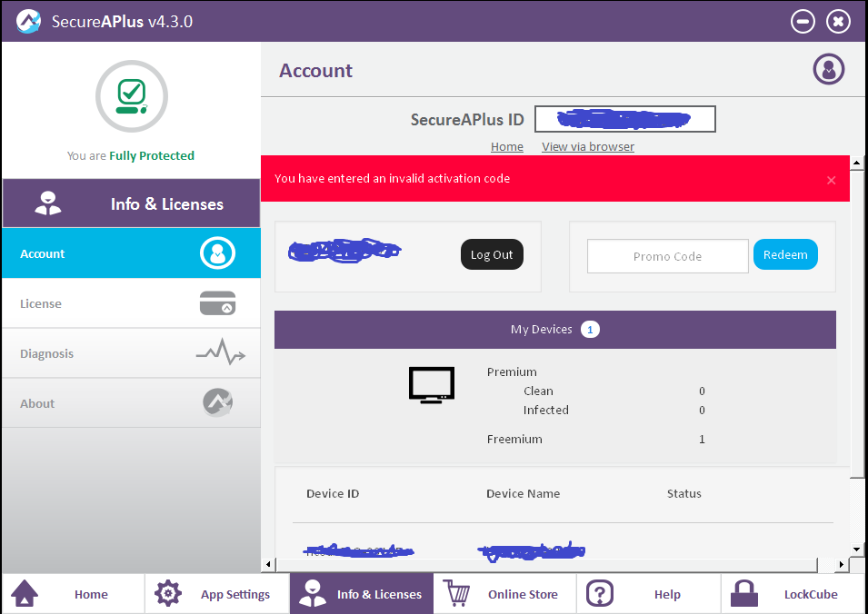Open the Account section in sidebar
868x614 pixels.
131,253
